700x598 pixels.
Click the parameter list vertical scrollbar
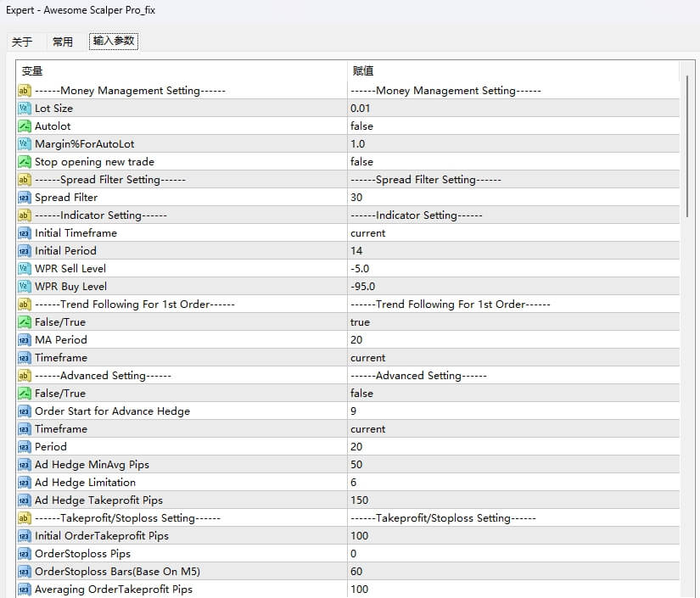(x=687, y=148)
